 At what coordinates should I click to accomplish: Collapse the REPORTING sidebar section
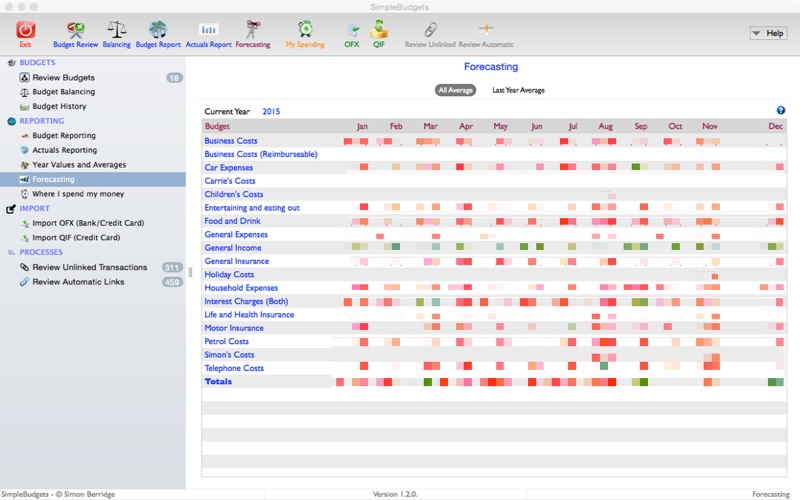click(x=42, y=121)
